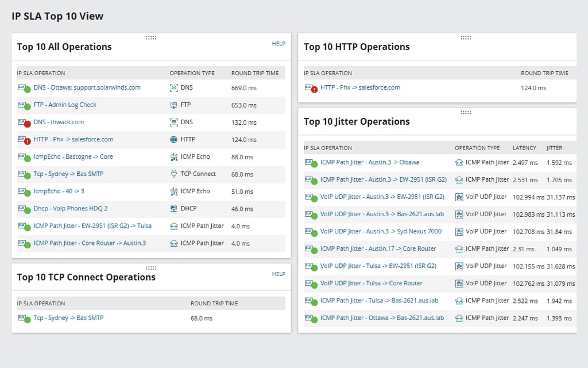Click the ICMP Echo icon for Bastogne -> Core
This screenshot has height=368, width=588.
click(x=173, y=156)
